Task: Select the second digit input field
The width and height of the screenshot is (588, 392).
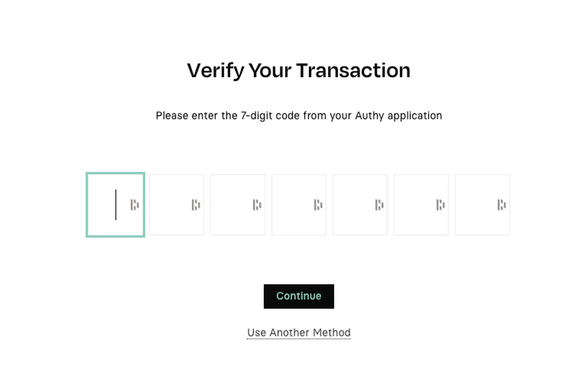Action: click(176, 205)
